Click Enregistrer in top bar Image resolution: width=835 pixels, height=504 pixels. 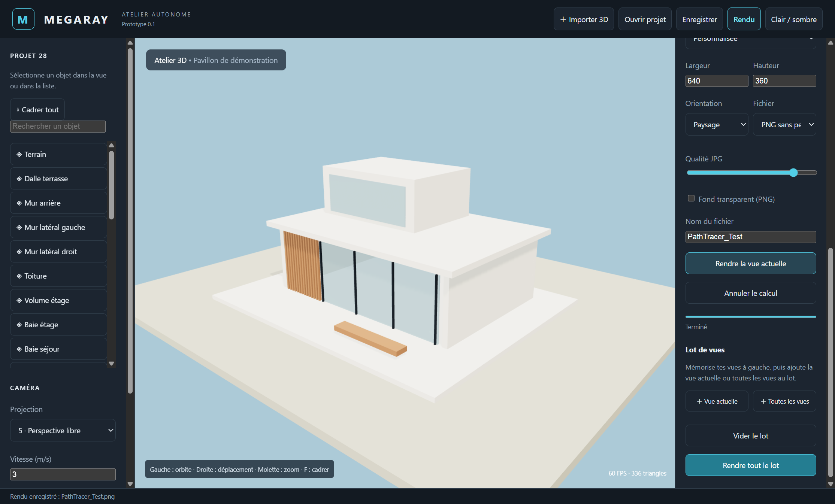(699, 19)
